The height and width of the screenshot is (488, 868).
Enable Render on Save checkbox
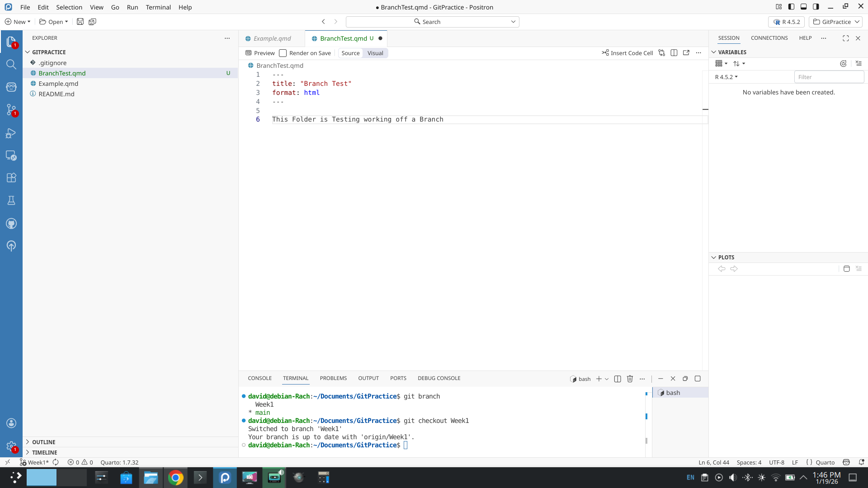pos(283,53)
